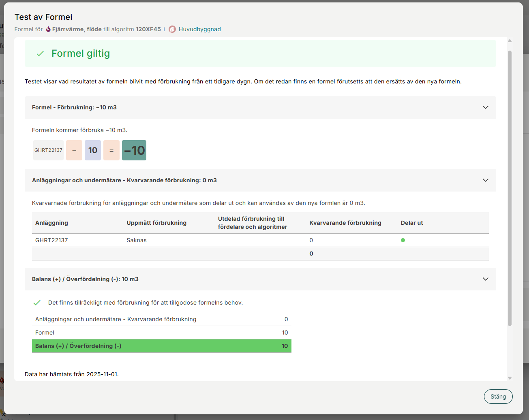
Task: Collapse the Formel - Förbrukning section chevron
Action: pos(485,107)
